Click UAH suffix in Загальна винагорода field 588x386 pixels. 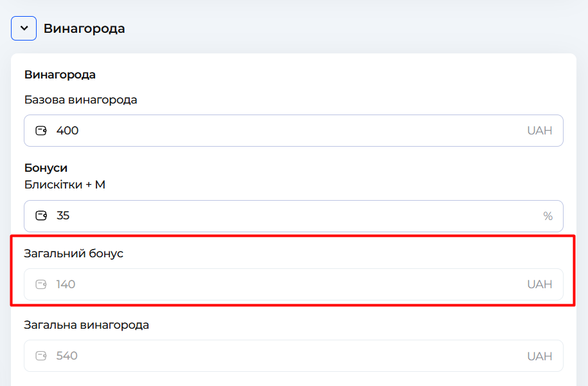click(x=540, y=356)
